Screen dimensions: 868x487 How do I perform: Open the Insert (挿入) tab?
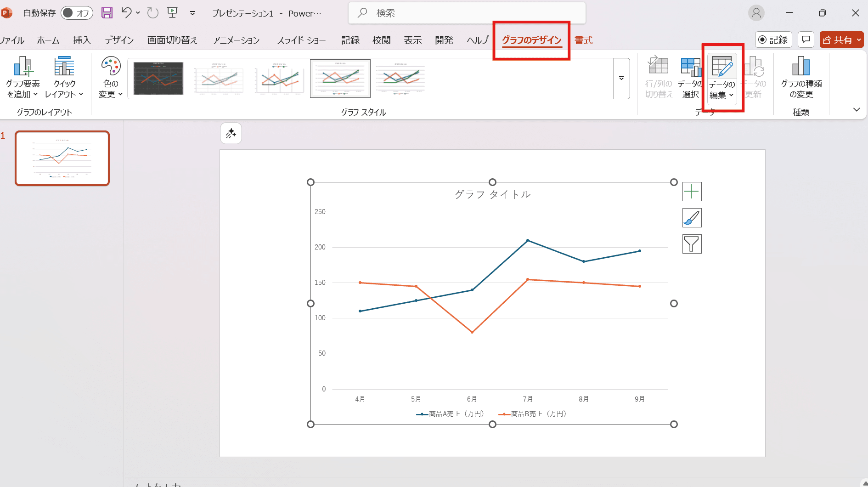pos(82,40)
